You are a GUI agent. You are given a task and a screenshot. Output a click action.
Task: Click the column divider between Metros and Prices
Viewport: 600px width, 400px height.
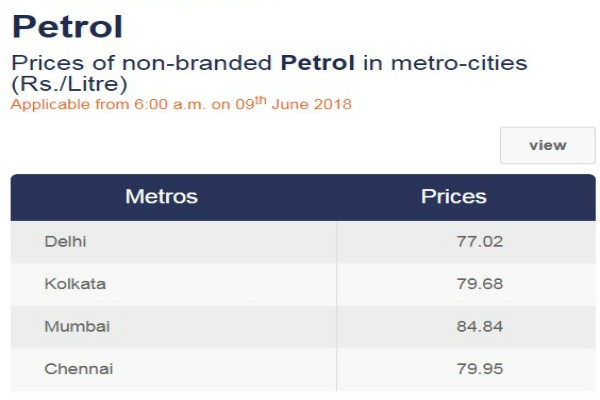tap(337, 305)
